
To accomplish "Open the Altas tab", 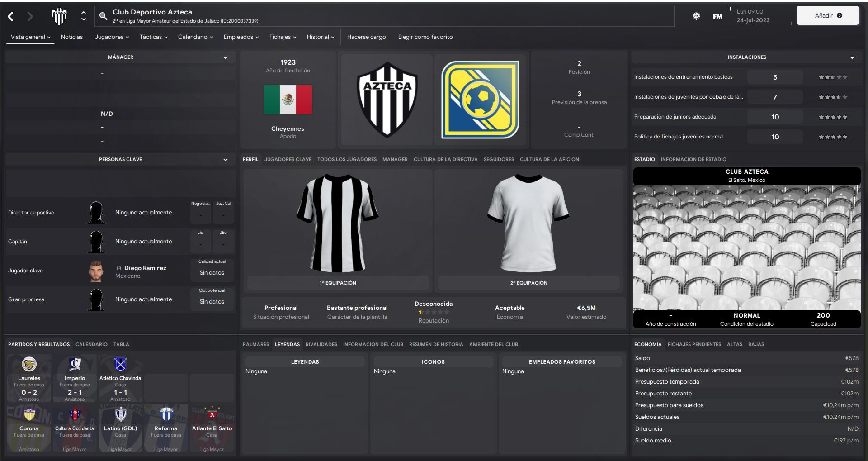I will 735,344.
